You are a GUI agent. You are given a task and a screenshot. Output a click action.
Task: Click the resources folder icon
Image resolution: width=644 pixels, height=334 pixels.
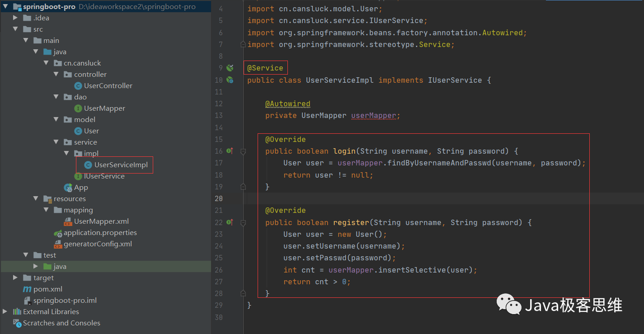(x=47, y=199)
